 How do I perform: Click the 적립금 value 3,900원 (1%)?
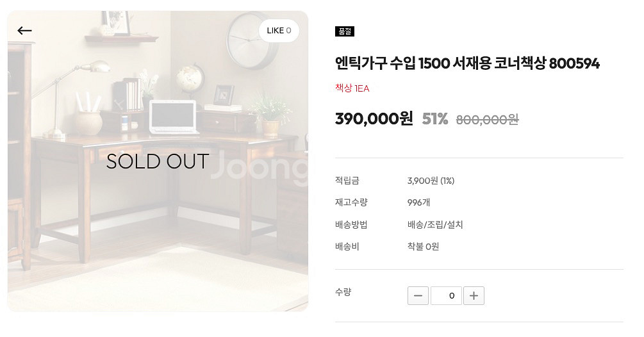coord(431,181)
